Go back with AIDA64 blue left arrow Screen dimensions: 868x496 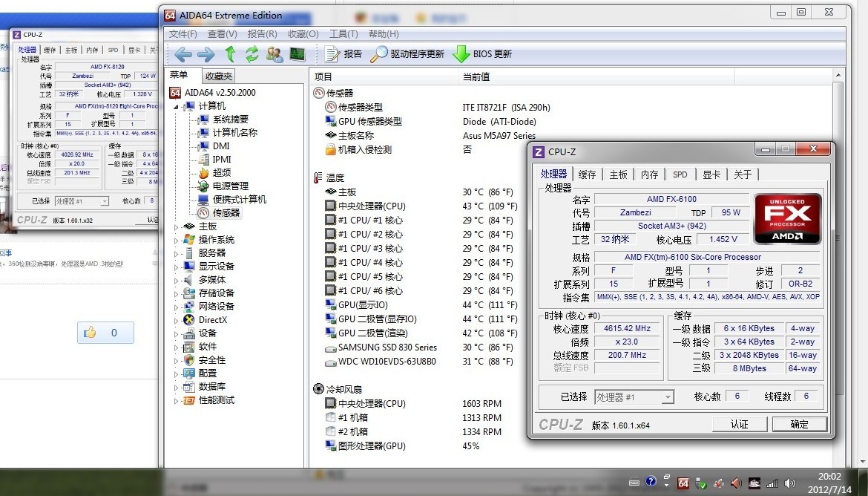tap(183, 54)
